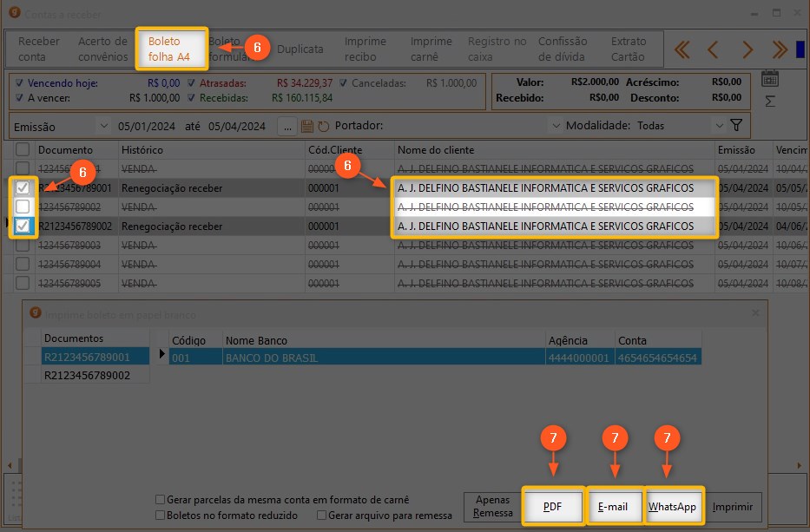The height and width of the screenshot is (532, 810).
Task: Click the filter funnel icon
Action: click(x=736, y=126)
